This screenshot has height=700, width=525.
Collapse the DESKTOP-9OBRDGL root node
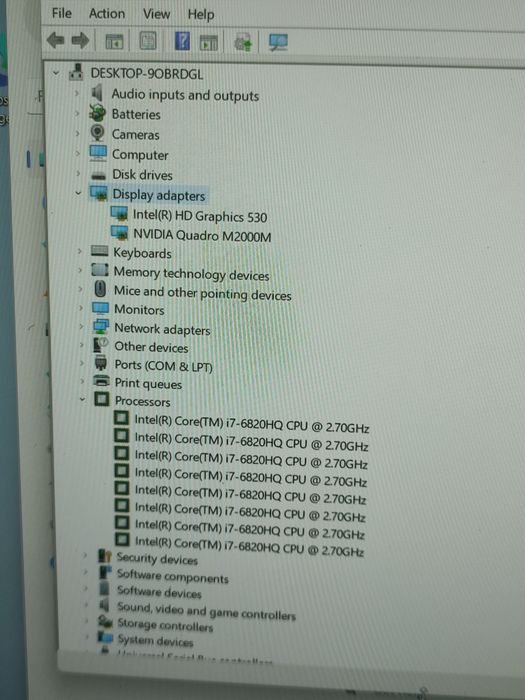(x=56, y=72)
